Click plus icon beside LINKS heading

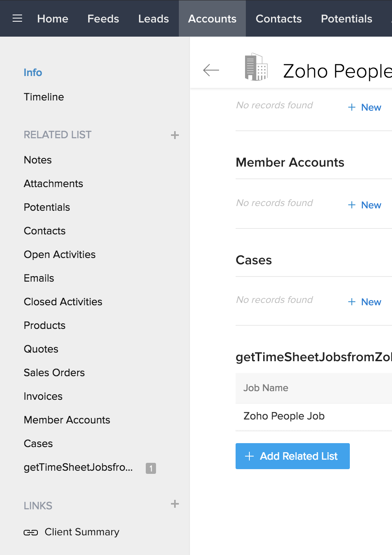coord(175,504)
